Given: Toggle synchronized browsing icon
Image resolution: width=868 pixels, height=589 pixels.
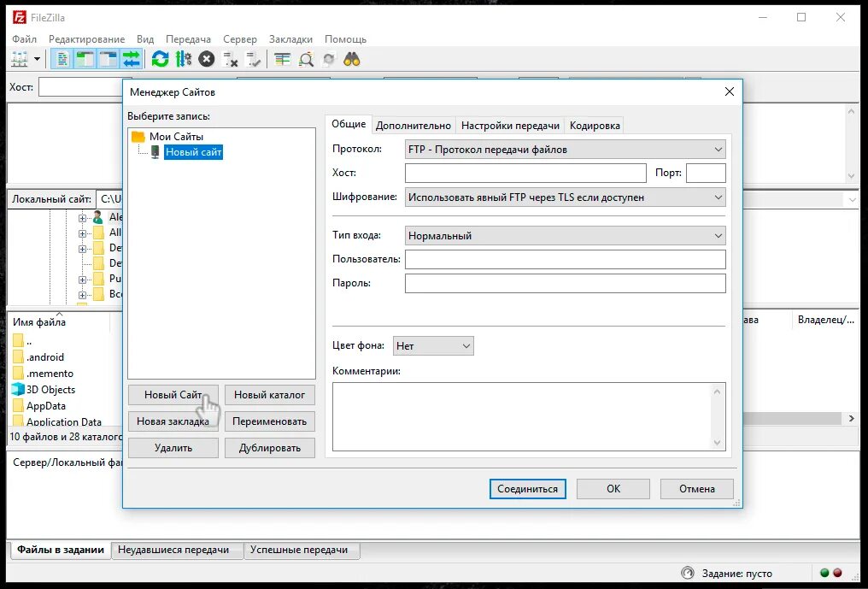Looking at the screenshot, I should (x=329, y=59).
